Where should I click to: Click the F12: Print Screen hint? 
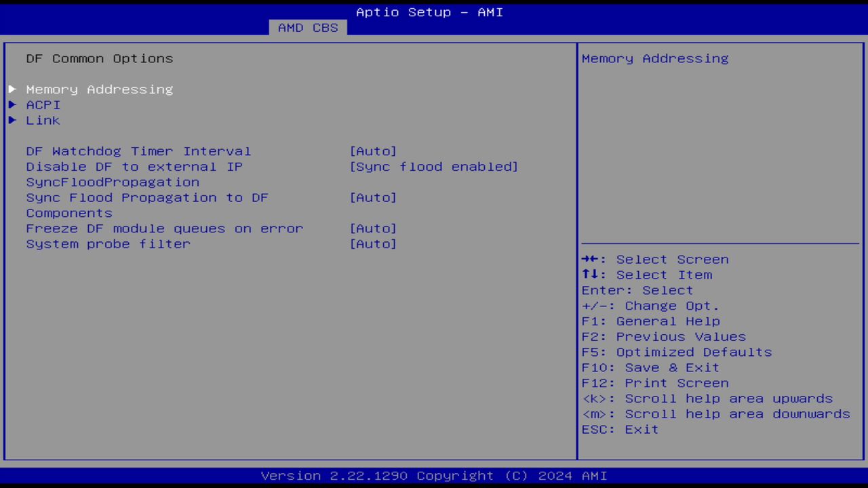655,384
